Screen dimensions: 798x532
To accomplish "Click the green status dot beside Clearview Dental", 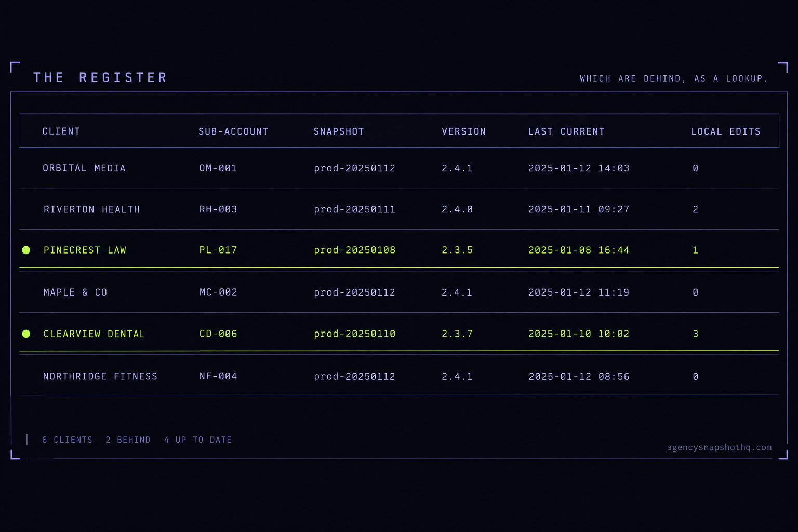I will tap(26, 334).
